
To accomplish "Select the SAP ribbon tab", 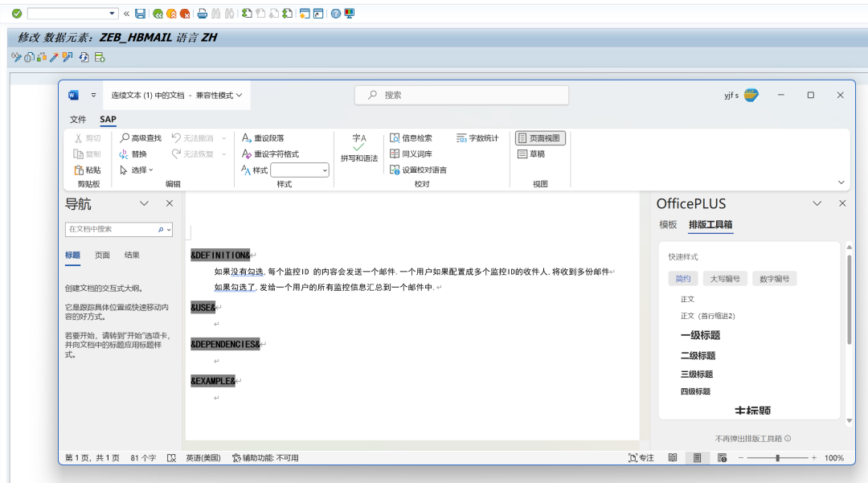I will click(x=108, y=120).
